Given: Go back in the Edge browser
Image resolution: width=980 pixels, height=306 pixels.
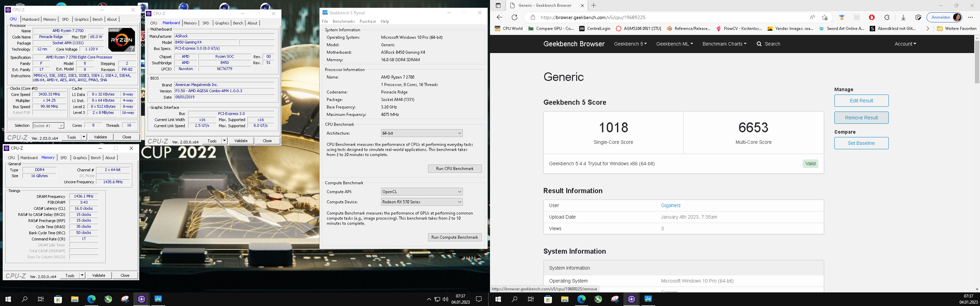Looking at the screenshot, I should (x=500, y=17).
